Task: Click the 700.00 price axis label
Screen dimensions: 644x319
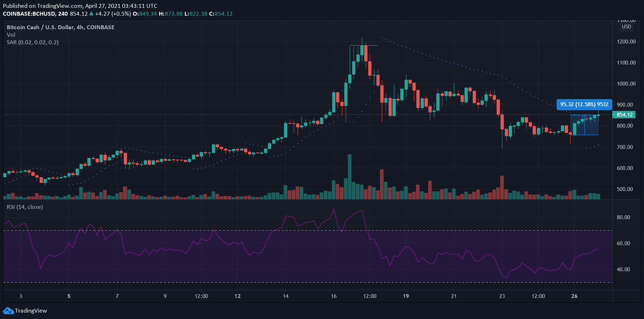Action: 625,147
